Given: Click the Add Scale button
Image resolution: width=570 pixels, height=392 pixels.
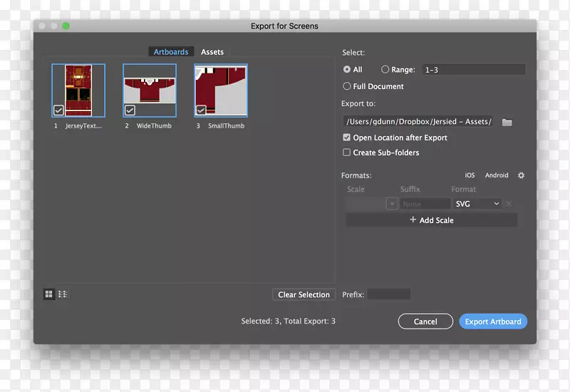Looking at the screenshot, I should [x=432, y=220].
